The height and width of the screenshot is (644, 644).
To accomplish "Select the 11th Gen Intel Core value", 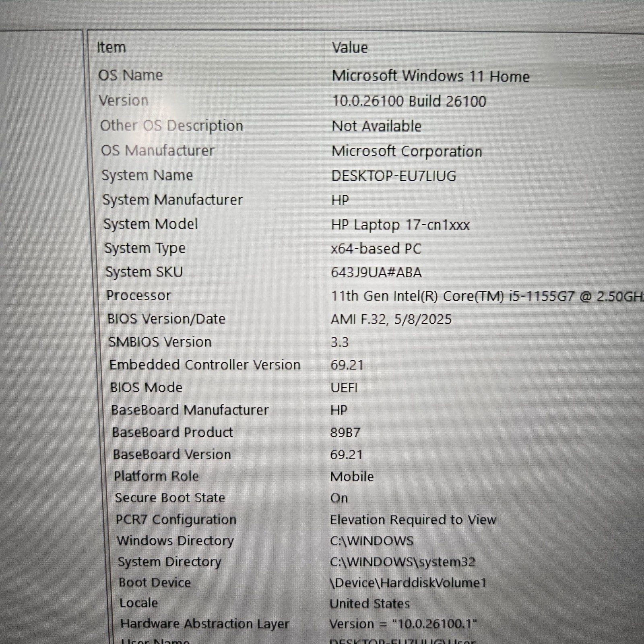I will pyautogui.click(x=487, y=296).
